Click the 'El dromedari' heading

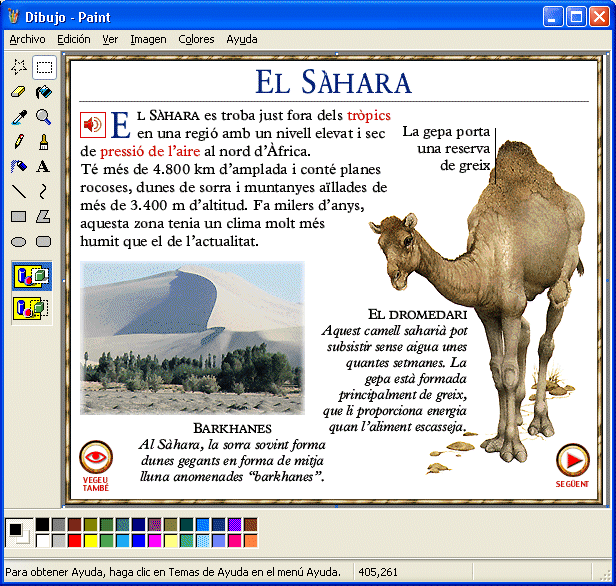418,315
